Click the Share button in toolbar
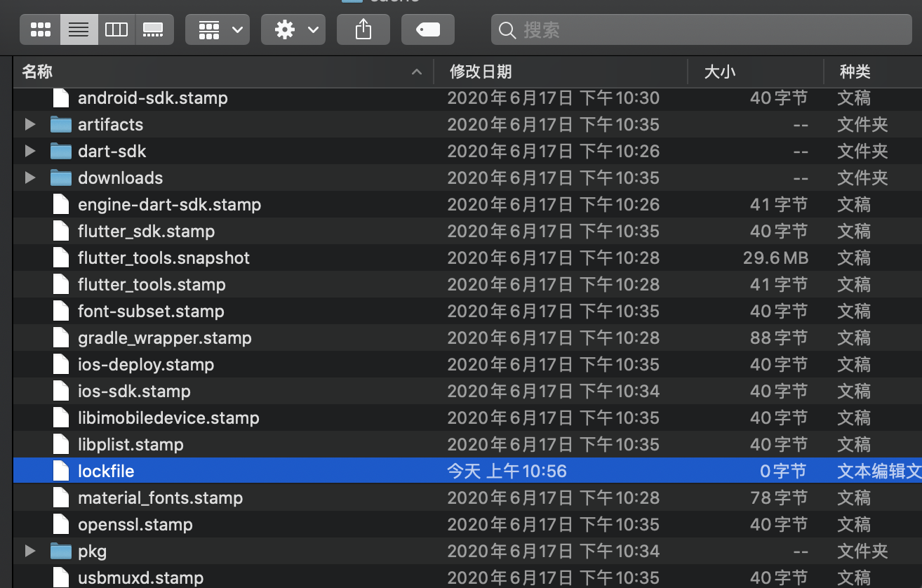 click(363, 29)
